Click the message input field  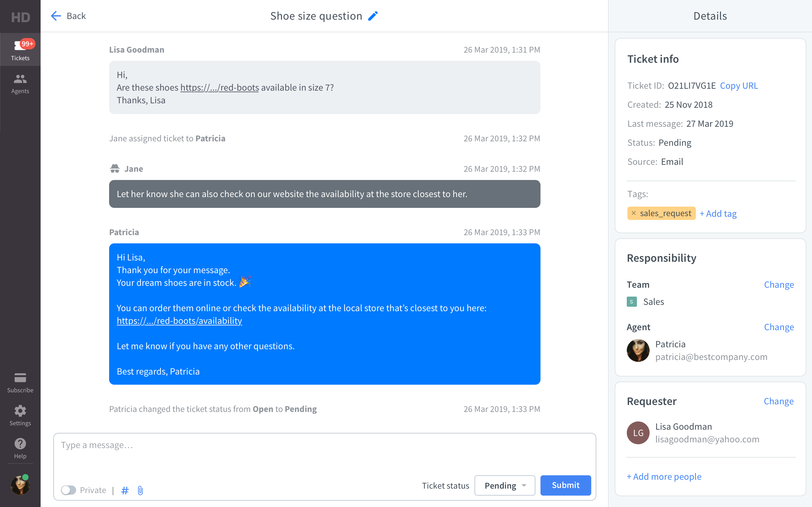click(x=324, y=453)
